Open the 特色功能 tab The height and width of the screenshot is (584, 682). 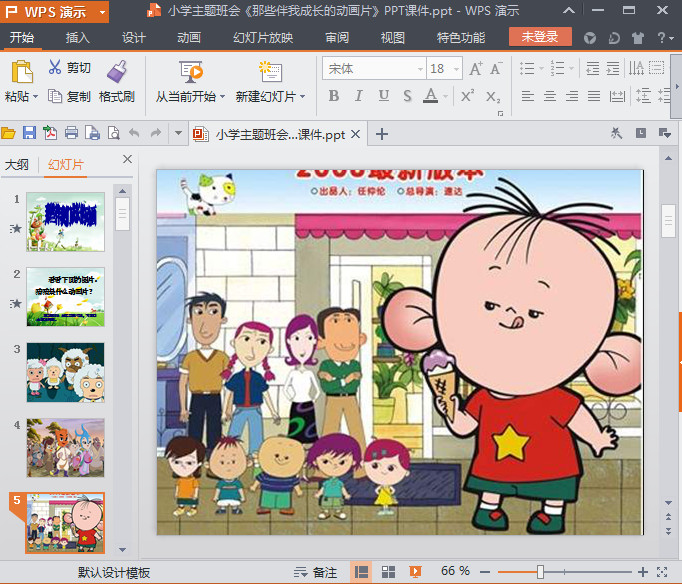[461, 38]
